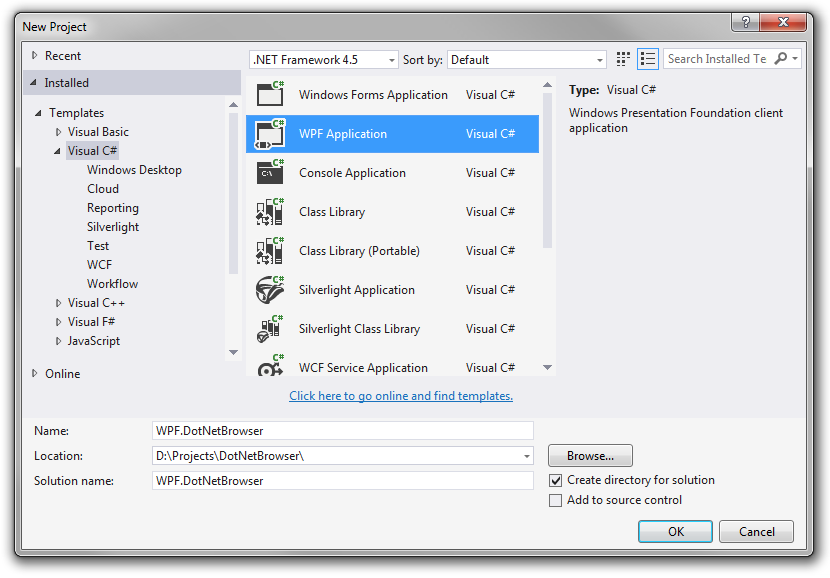Open the online templates link

click(401, 396)
